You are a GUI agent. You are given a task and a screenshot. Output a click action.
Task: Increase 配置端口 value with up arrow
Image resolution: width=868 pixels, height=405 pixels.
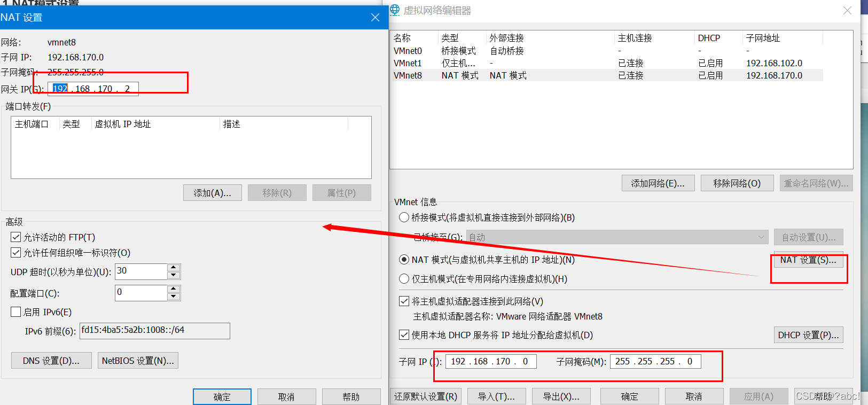coord(174,289)
